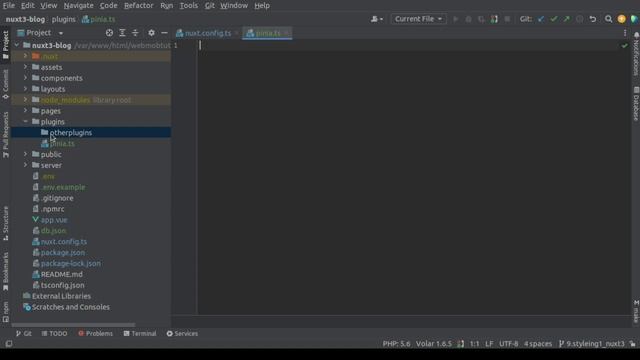Screen dimensions: 640x360
Task: Open the Commit tool window
Action: [5, 84]
